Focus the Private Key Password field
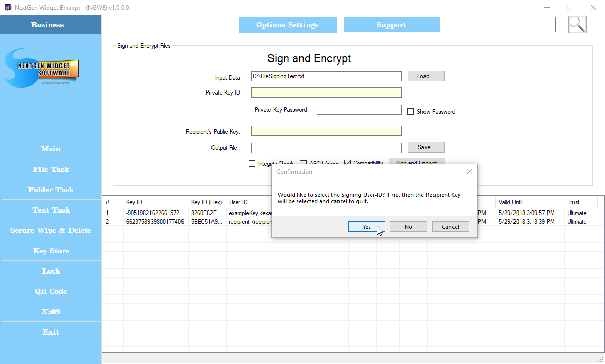 [x=359, y=110]
